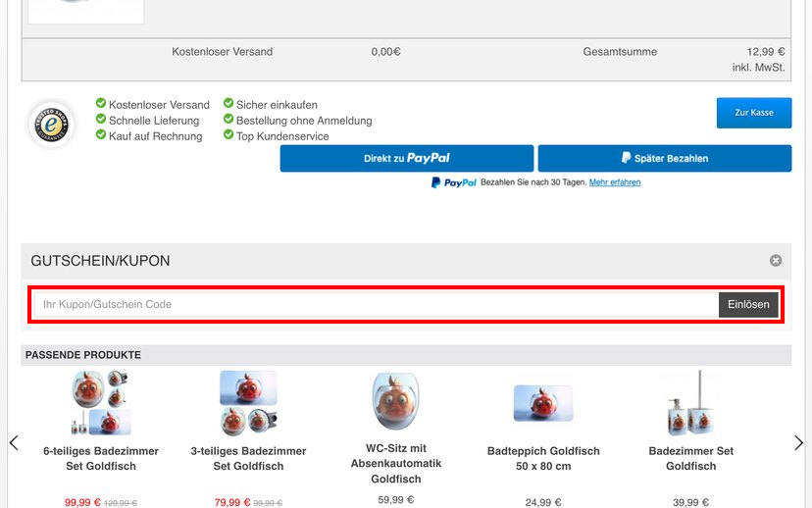
Task: Open 6-teiliges Badezimmer Set Goldfisch image
Action: tap(101, 403)
